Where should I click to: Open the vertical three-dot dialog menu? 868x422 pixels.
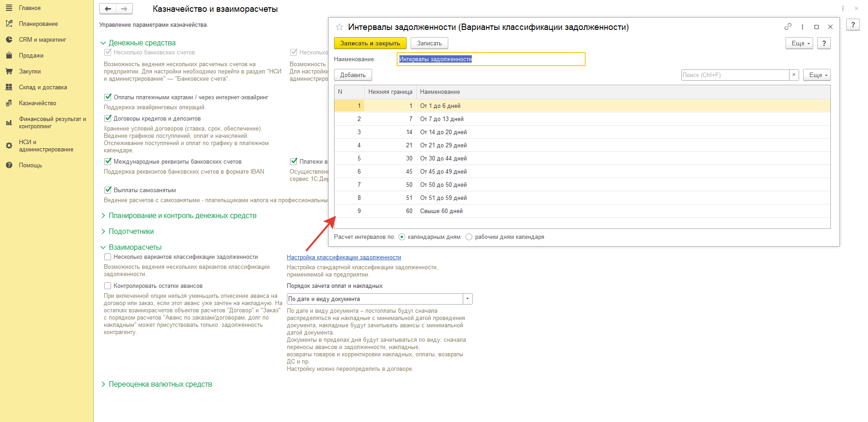(802, 27)
